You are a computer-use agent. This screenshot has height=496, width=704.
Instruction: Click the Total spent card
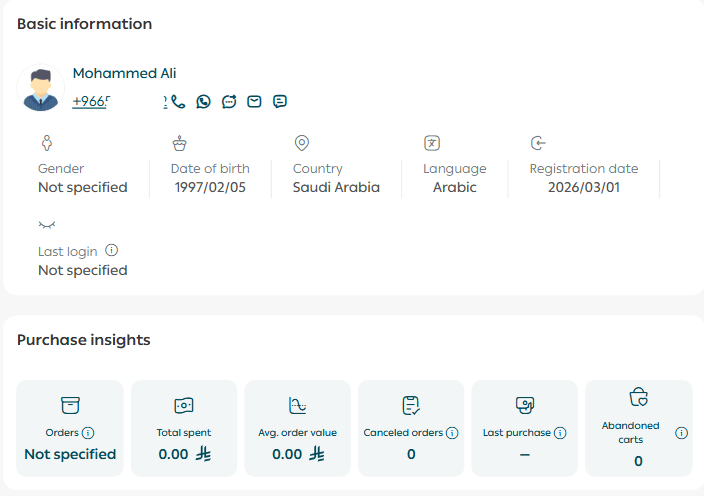(x=184, y=428)
